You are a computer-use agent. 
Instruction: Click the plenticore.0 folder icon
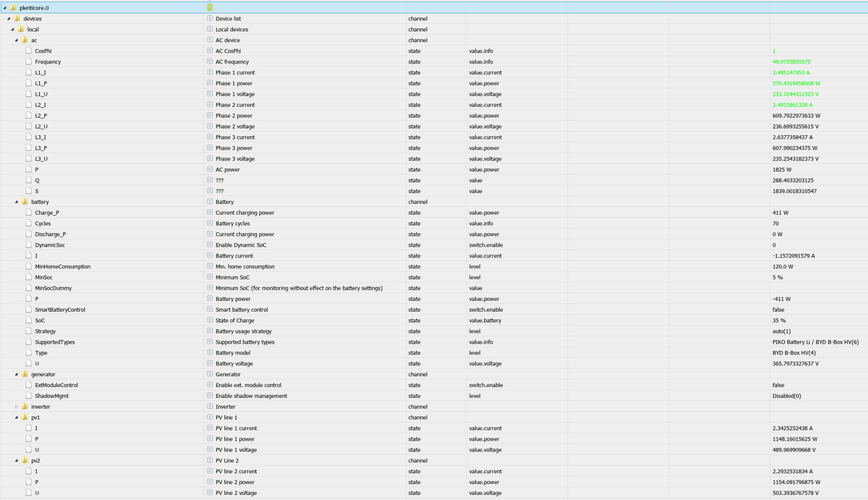point(12,7)
